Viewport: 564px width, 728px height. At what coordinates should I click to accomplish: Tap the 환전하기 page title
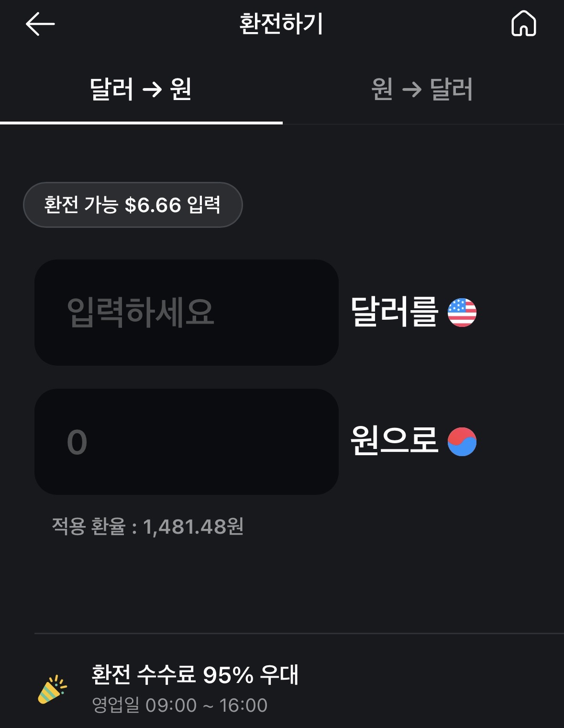[281, 24]
